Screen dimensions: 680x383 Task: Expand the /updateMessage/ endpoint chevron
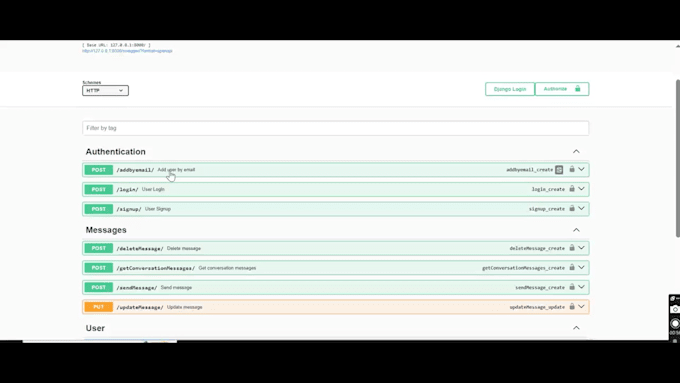(582, 307)
